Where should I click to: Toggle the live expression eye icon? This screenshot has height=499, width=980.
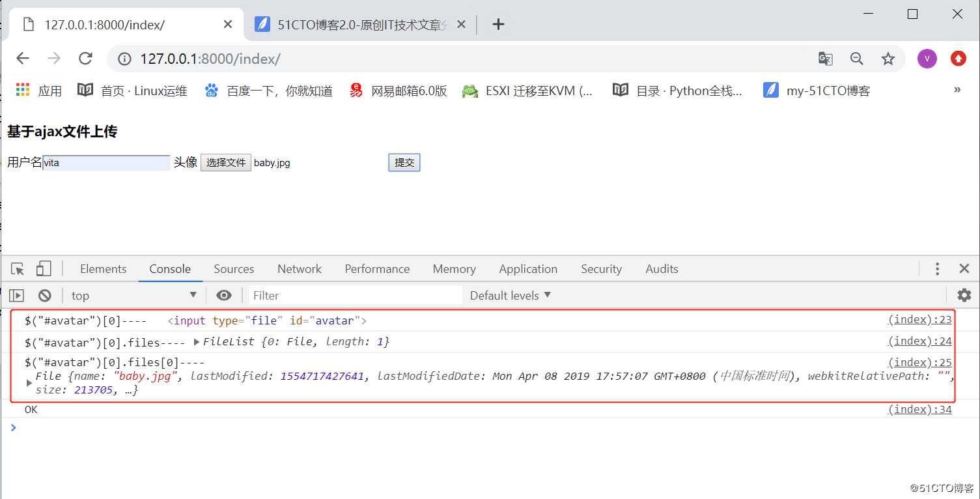pyautogui.click(x=224, y=296)
